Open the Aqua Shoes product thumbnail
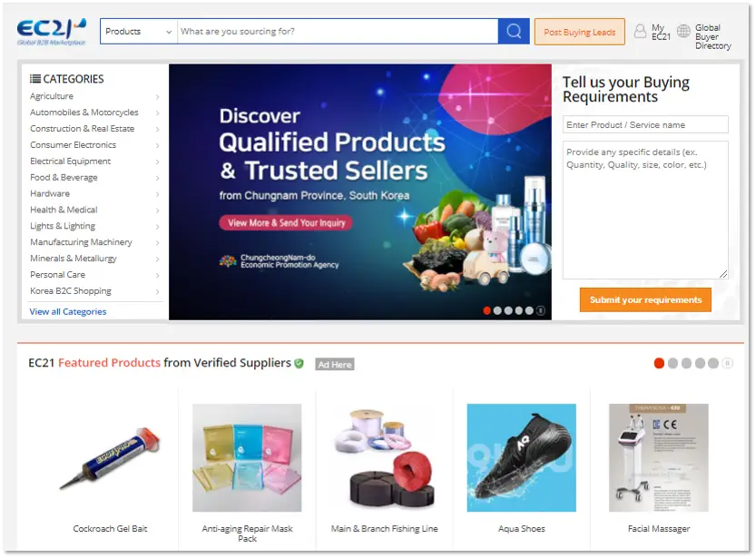 click(521, 458)
